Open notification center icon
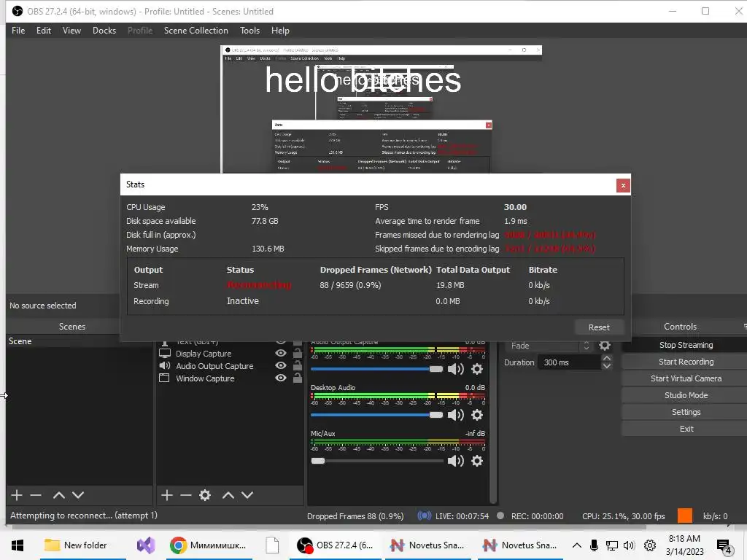The image size is (747, 560). [724, 546]
